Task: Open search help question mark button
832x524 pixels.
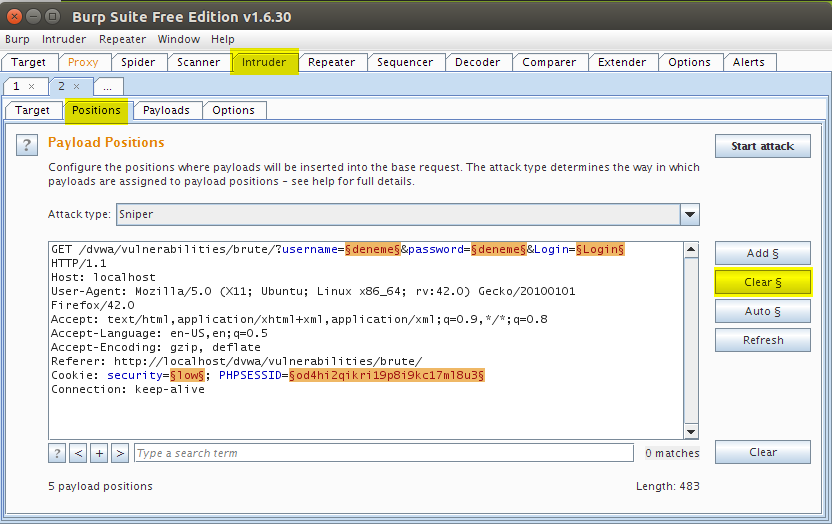Action: pyautogui.click(x=57, y=453)
